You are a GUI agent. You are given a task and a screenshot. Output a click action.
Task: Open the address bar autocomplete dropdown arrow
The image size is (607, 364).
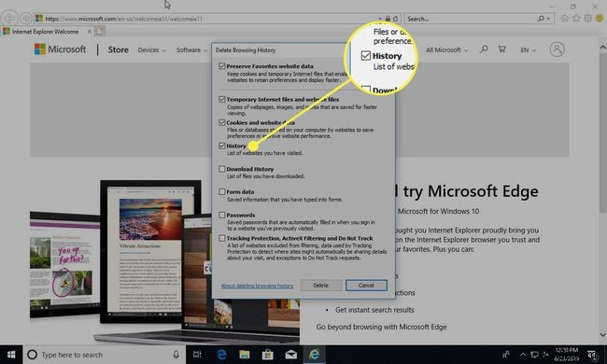pos(380,19)
